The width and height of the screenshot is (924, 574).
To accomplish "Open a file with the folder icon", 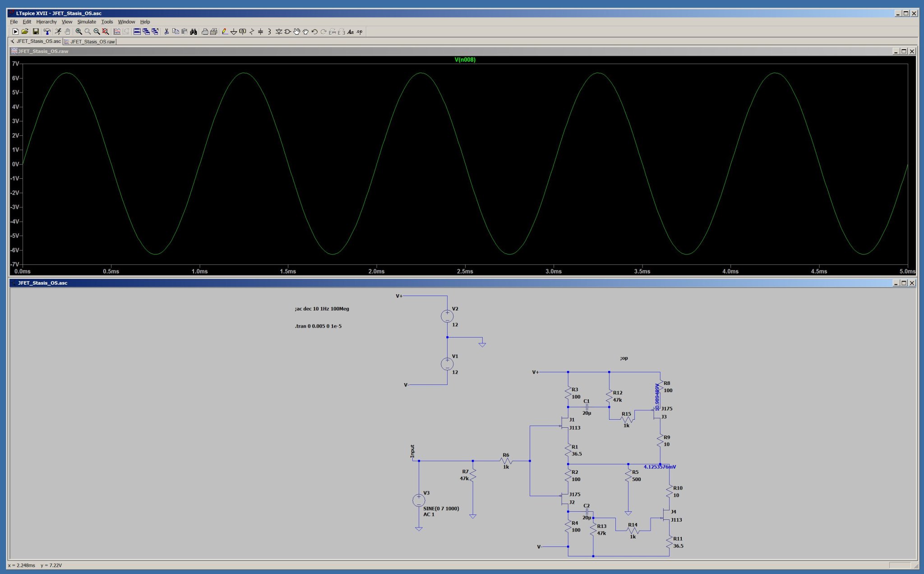I will 25,32.
